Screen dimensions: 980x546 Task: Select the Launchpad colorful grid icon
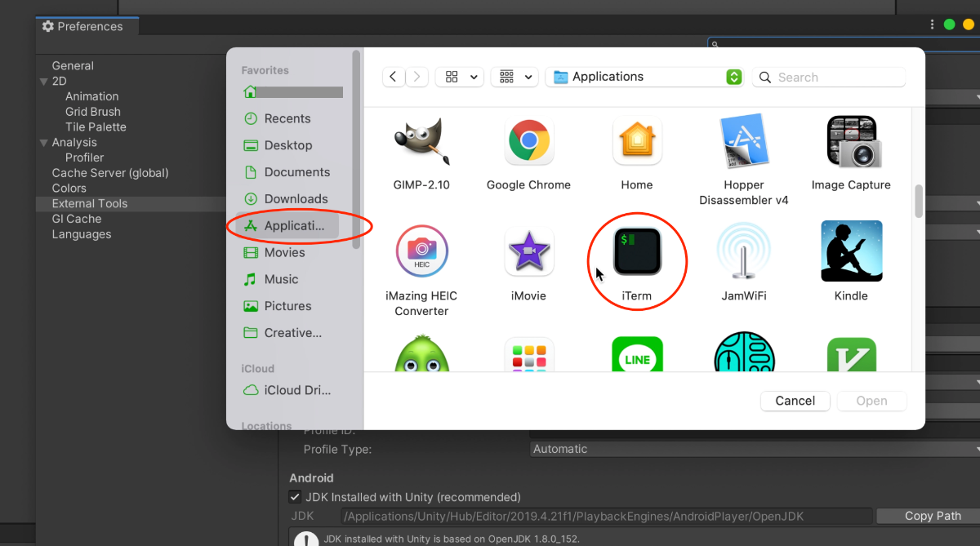tap(528, 355)
